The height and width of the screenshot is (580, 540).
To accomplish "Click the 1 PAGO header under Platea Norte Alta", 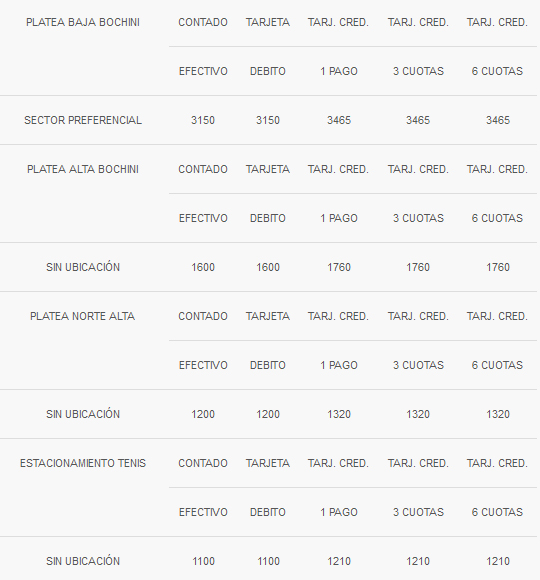I will 339,365.
